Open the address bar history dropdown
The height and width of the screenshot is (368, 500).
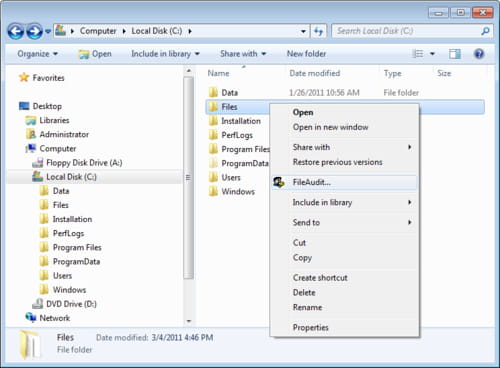point(303,32)
